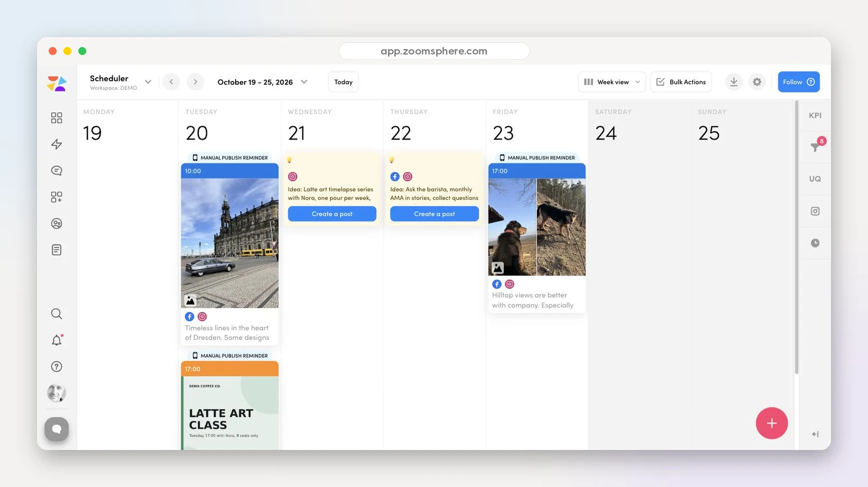Image resolution: width=868 pixels, height=487 pixels.
Task: Open notifications bell icon
Action: pyautogui.click(x=57, y=340)
